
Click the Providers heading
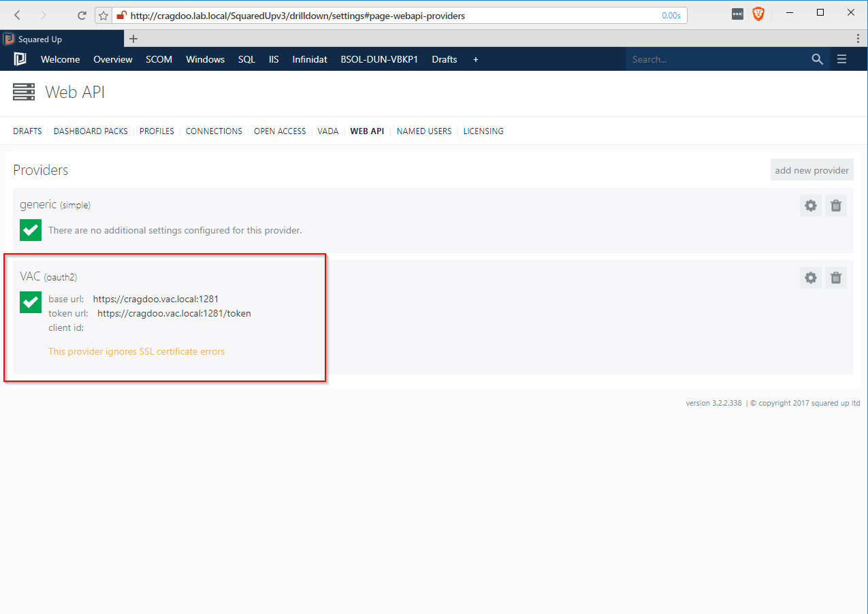41,170
